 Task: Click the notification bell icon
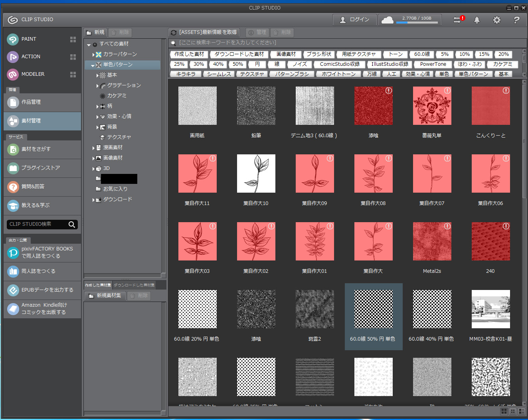[x=477, y=20]
